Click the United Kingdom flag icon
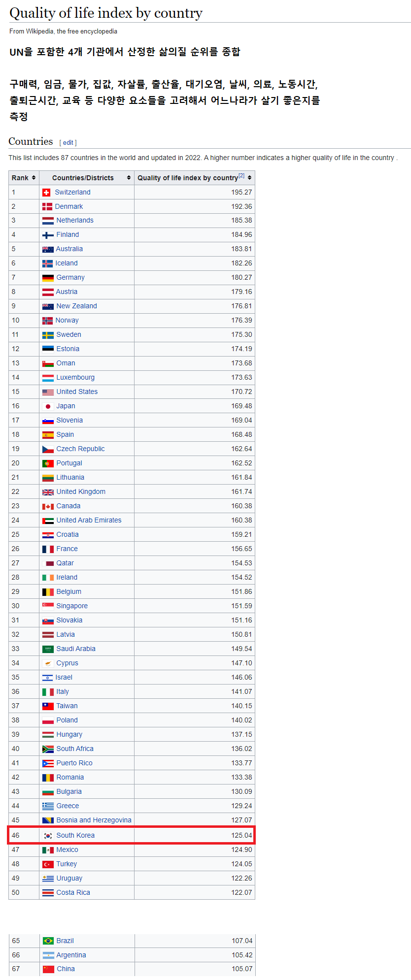Screen dimensions: 411x980 (x=48, y=492)
